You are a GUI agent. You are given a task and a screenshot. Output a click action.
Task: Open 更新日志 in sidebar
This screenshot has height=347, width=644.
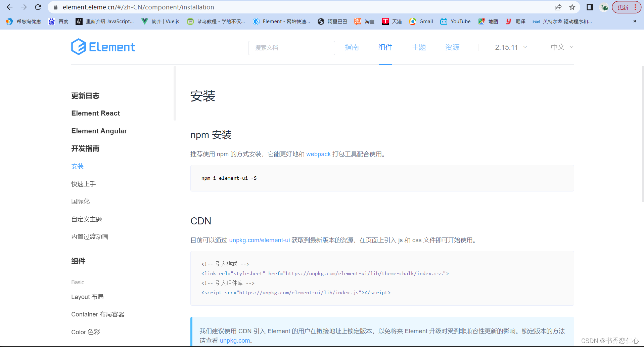(85, 96)
